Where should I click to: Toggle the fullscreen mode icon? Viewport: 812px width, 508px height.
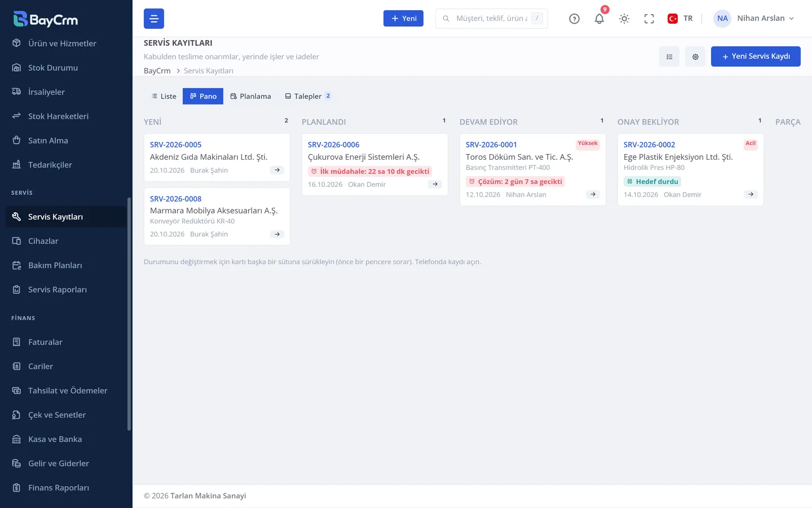tap(649, 19)
